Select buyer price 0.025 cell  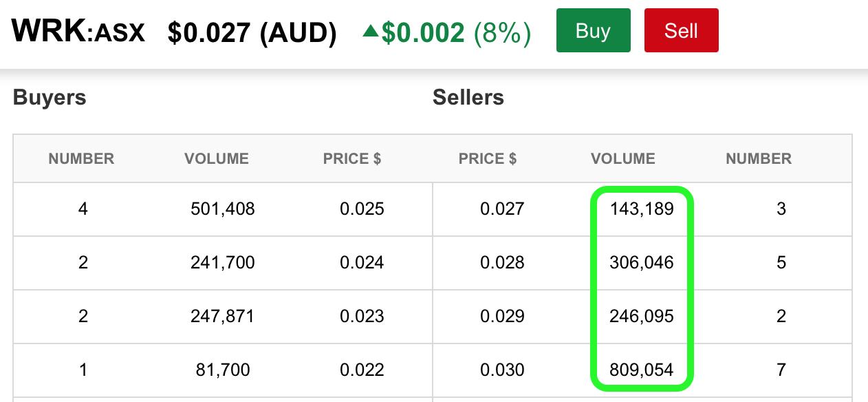[362, 209]
